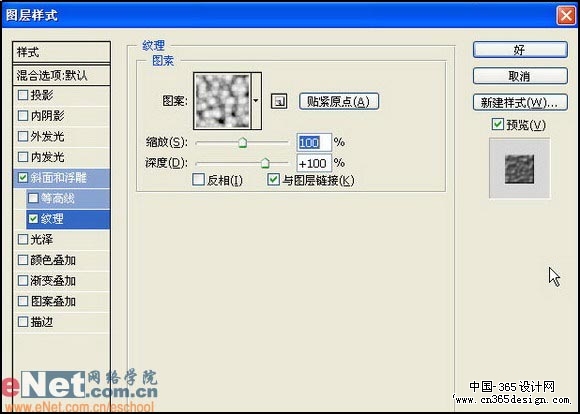This screenshot has height=414, width=580.
Task: Click the 好 OK button
Action: click(x=520, y=50)
